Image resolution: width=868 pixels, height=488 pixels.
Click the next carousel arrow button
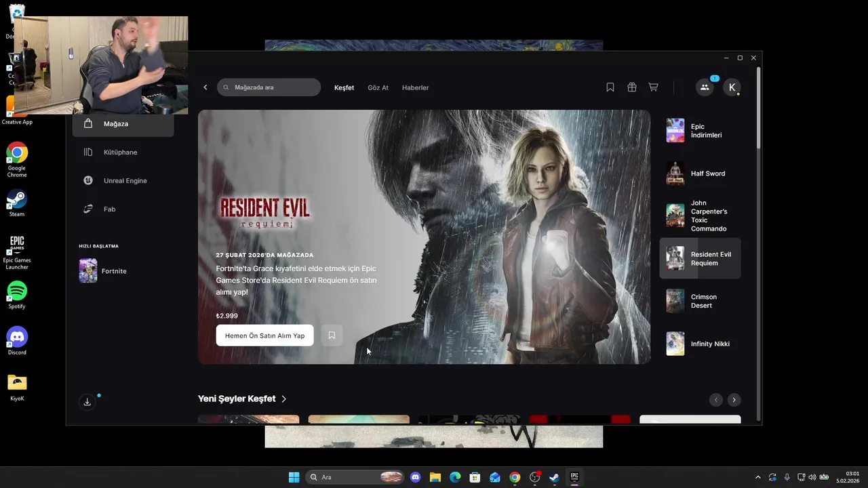point(734,400)
